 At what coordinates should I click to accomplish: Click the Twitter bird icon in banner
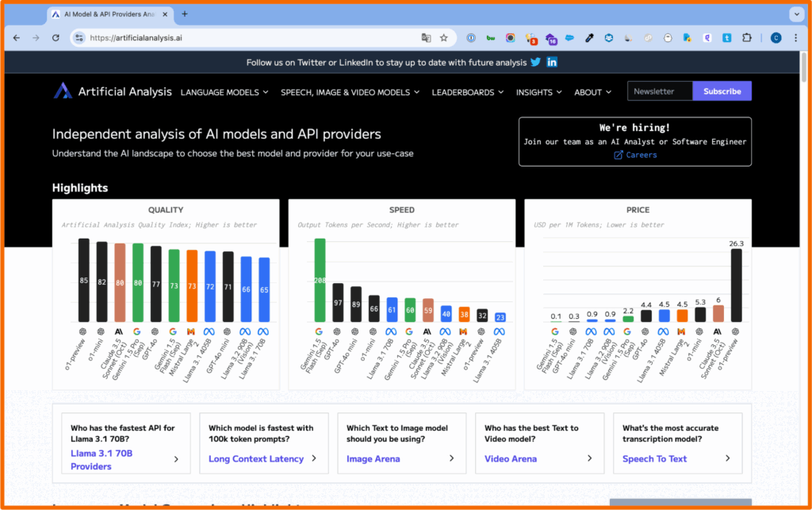point(536,63)
